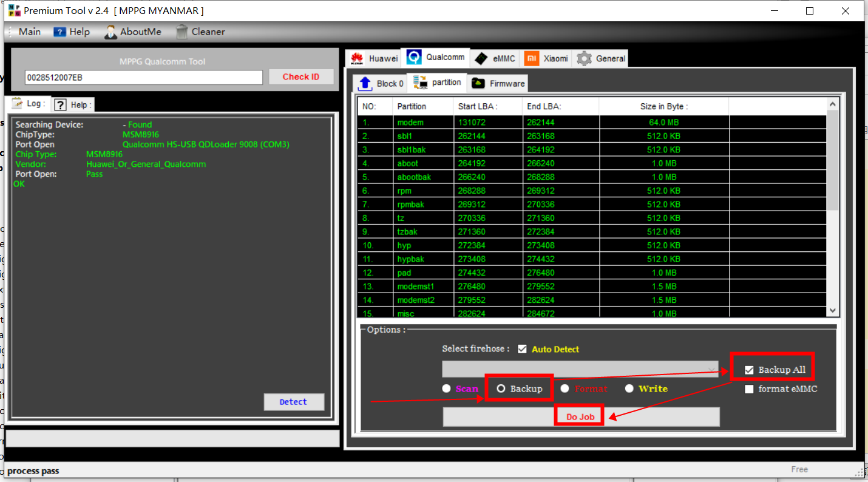868x482 pixels.
Task: Click the Help tab question mark icon
Action: click(x=60, y=105)
